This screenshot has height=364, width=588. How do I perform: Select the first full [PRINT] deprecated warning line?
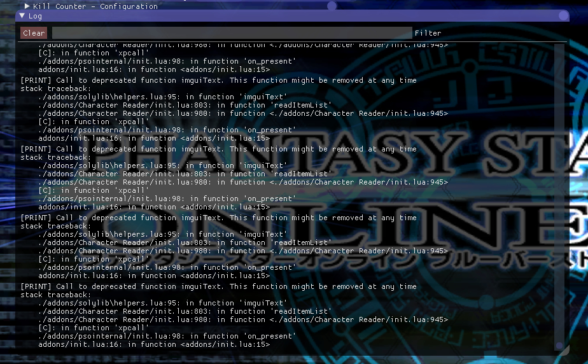(218, 81)
